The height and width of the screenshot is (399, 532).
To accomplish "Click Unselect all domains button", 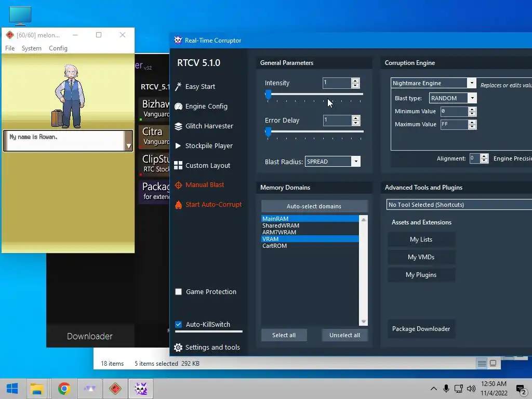I will click(x=345, y=335).
